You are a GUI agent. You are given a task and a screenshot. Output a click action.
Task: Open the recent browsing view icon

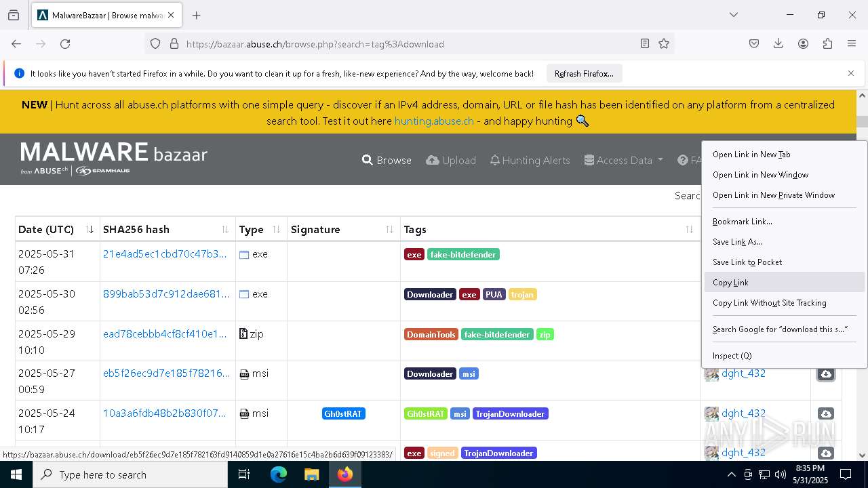(x=14, y=15)
